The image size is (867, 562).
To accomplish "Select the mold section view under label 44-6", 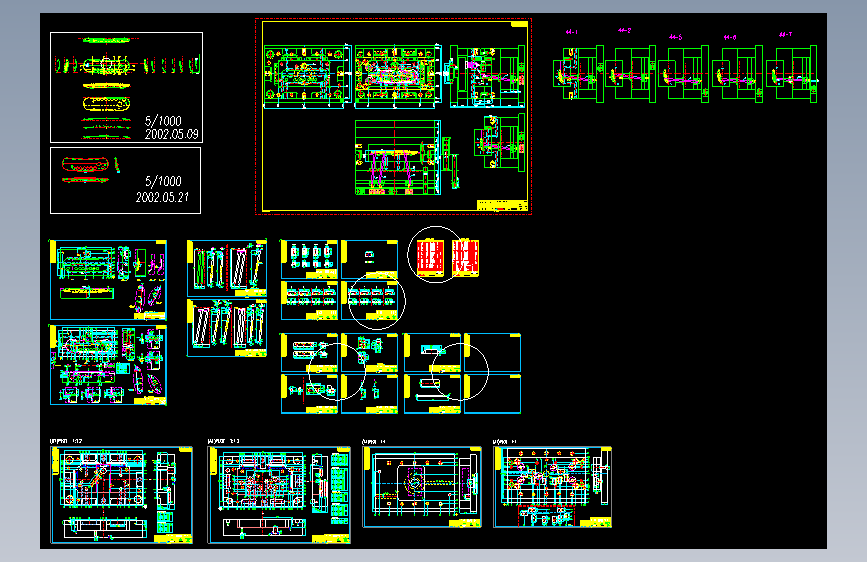I will coord(738,74).
